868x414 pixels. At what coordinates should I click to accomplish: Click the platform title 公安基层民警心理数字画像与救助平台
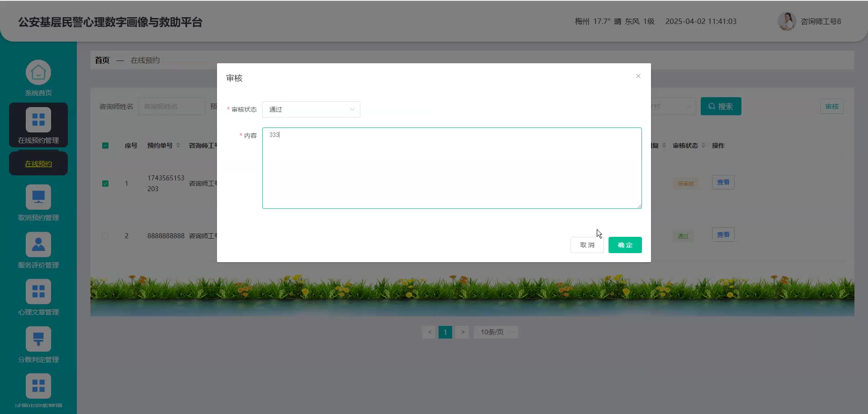110,22
